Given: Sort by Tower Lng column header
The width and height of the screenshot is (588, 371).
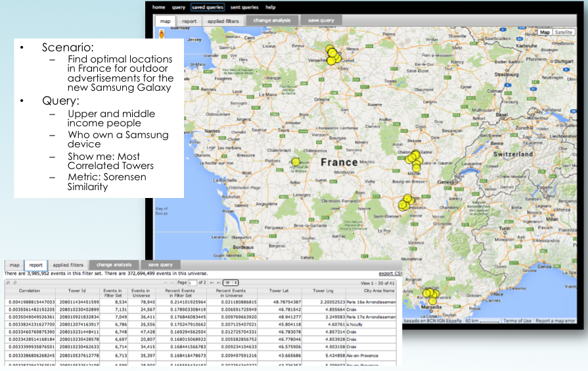Looking at the screenshot, I should pyautogui.click(x=323, y=293).
